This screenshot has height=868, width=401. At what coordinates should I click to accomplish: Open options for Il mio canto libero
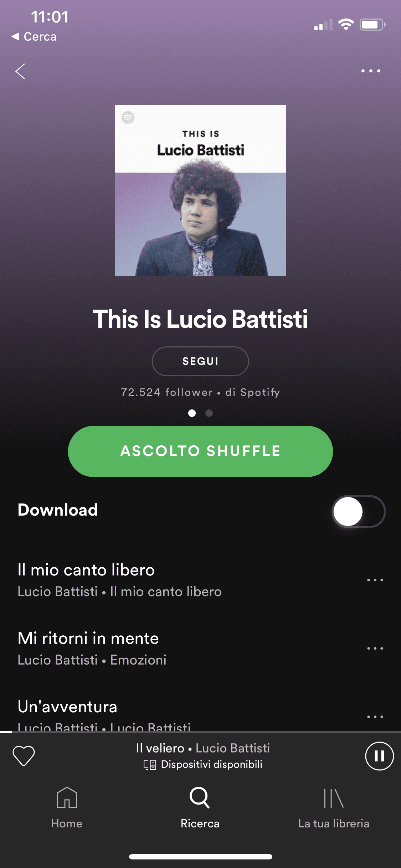point(375,580)
